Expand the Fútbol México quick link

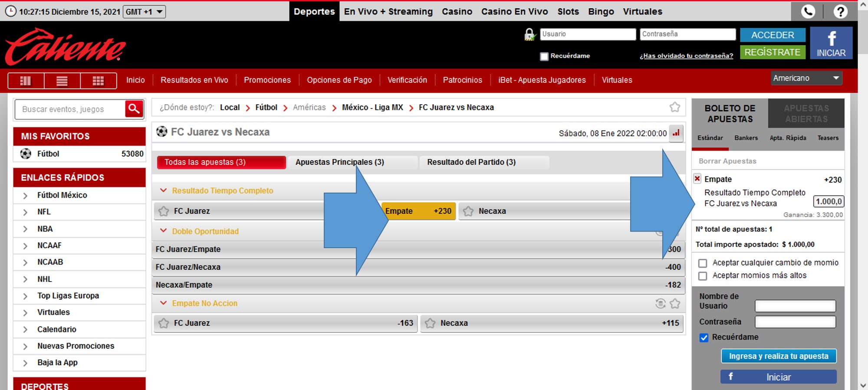point(25,196)
